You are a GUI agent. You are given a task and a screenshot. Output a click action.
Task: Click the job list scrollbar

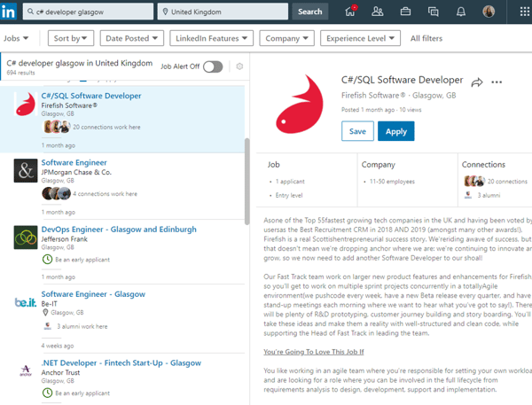247,182
